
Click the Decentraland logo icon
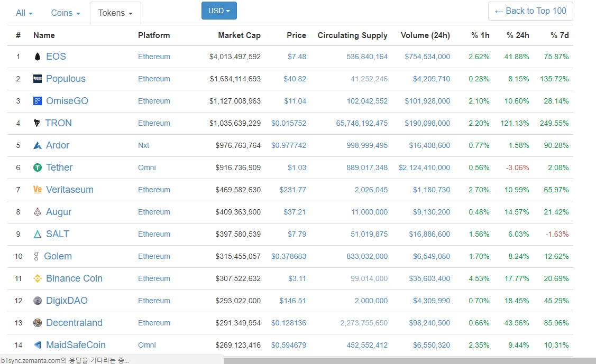coord(37,323)
